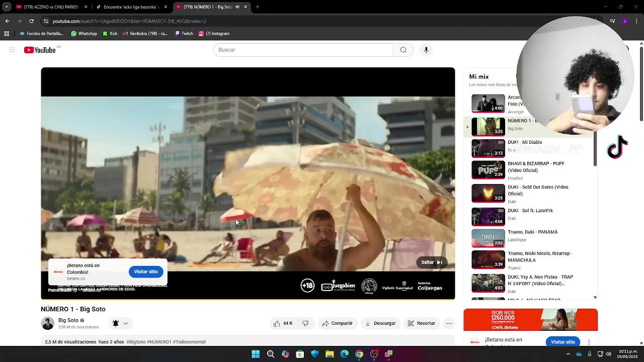
Task: Download the video using Descargar
Action: [x=380, y=323]
